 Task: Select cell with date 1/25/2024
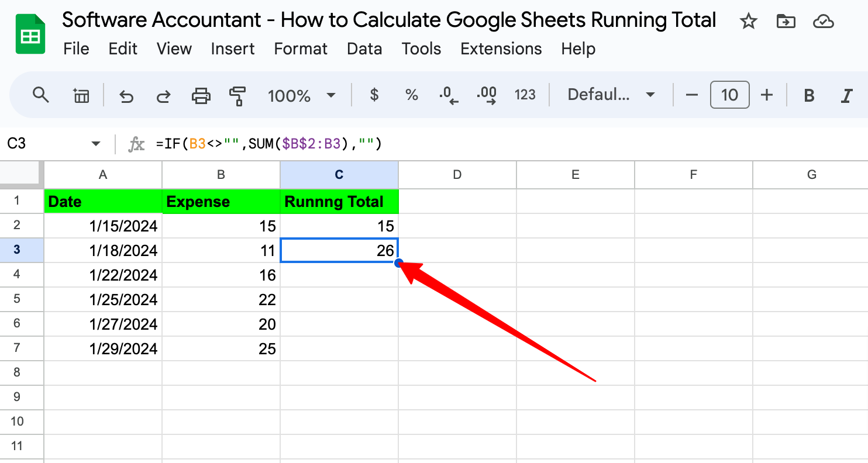(103, 299)
